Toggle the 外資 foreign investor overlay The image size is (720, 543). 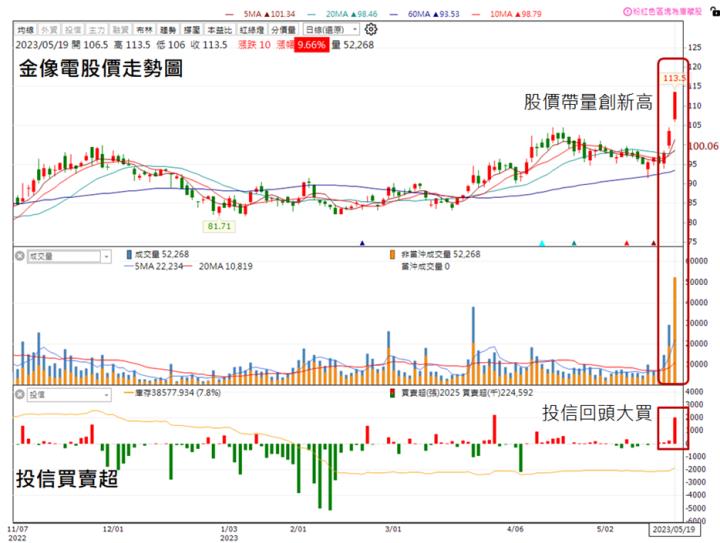click(49, 30)
